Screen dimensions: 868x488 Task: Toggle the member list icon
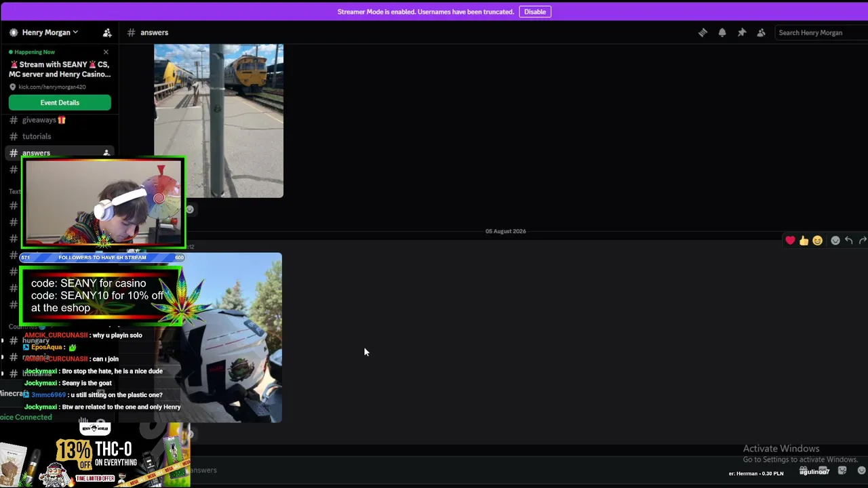click(762, 33)
